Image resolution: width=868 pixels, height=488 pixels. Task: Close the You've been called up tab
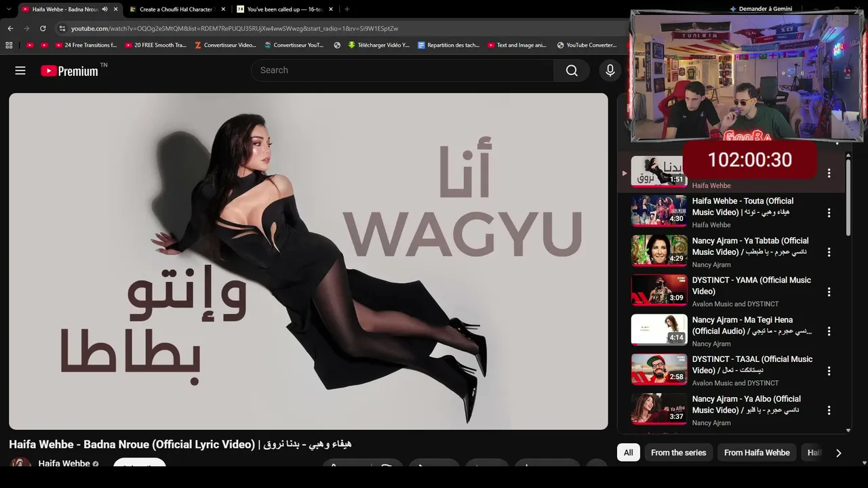pos(331,9)
